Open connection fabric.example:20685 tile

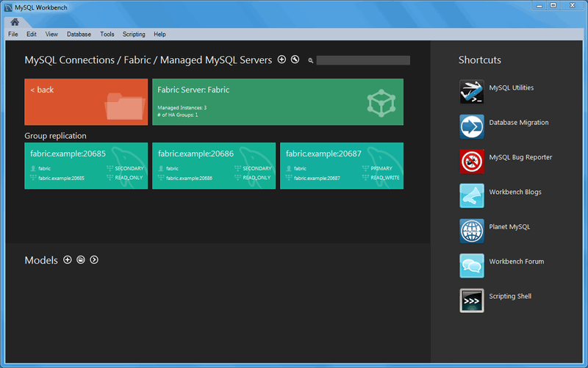86,166
